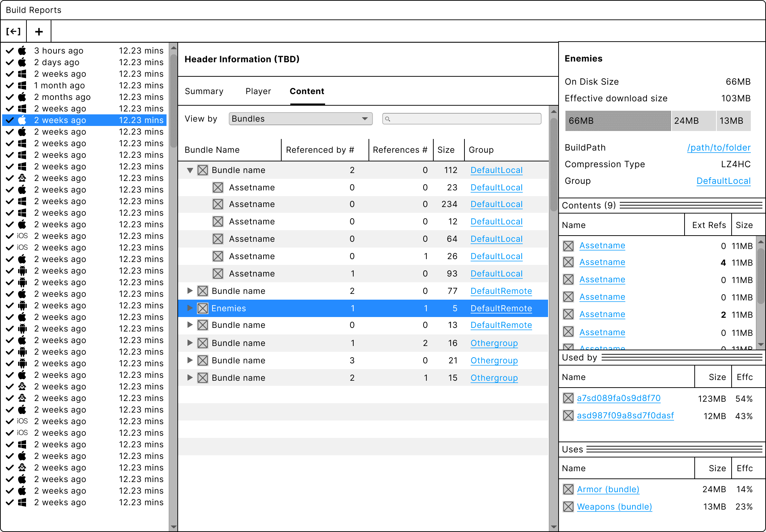
Task: Click the checkmark on the '3 hours ago' build
Action: pyautogui.click(x=9, y=50)
